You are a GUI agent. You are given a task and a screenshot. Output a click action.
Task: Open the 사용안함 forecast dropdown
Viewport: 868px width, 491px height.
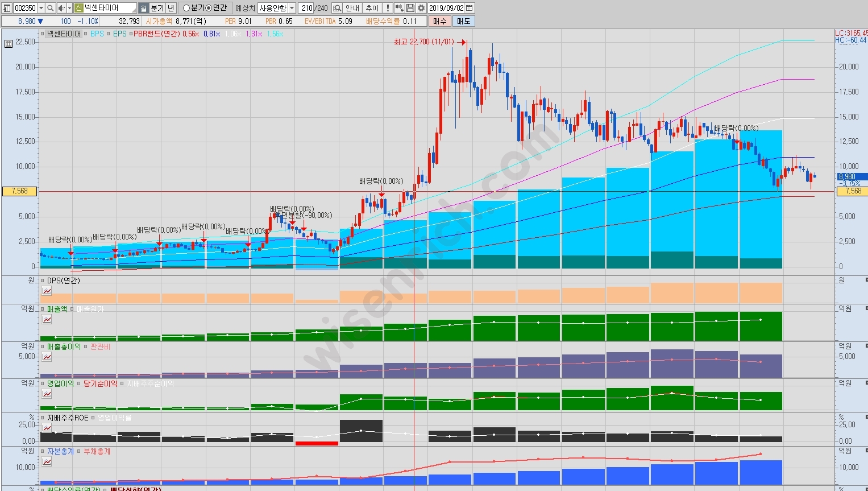[292, 8]
